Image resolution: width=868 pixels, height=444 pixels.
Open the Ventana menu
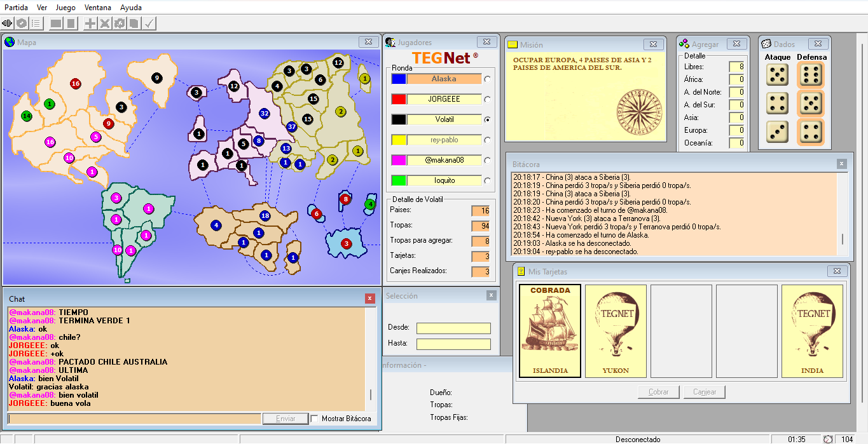point(97,8)
